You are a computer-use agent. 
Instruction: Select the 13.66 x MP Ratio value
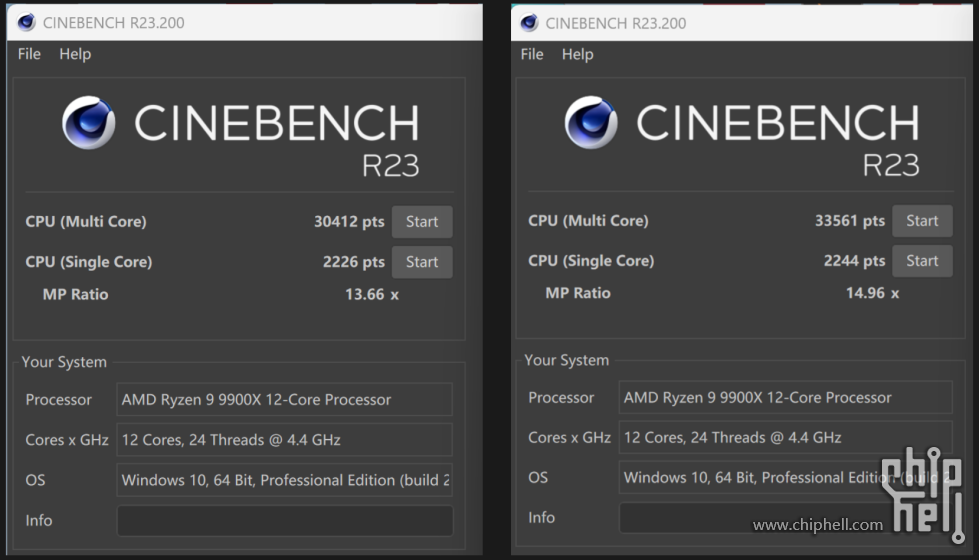click(x=371, y=294)
